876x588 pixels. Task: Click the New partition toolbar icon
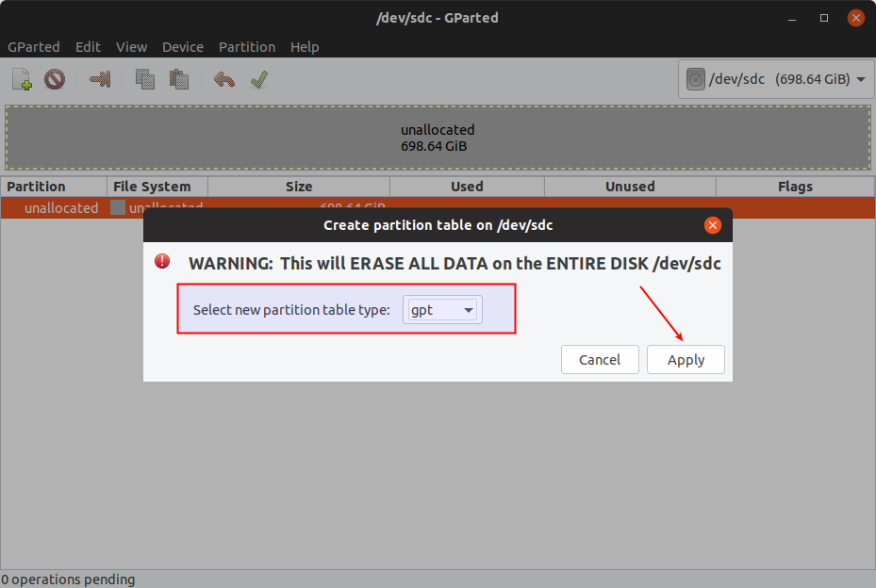click(22, 80)
